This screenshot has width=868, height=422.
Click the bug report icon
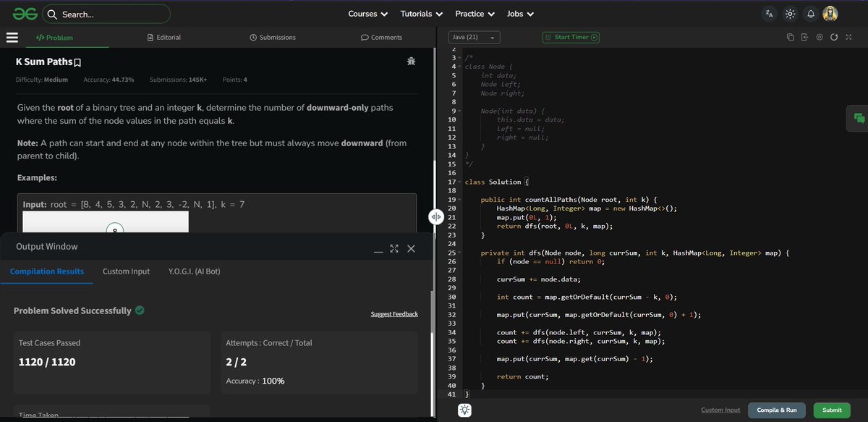point(411,62)
